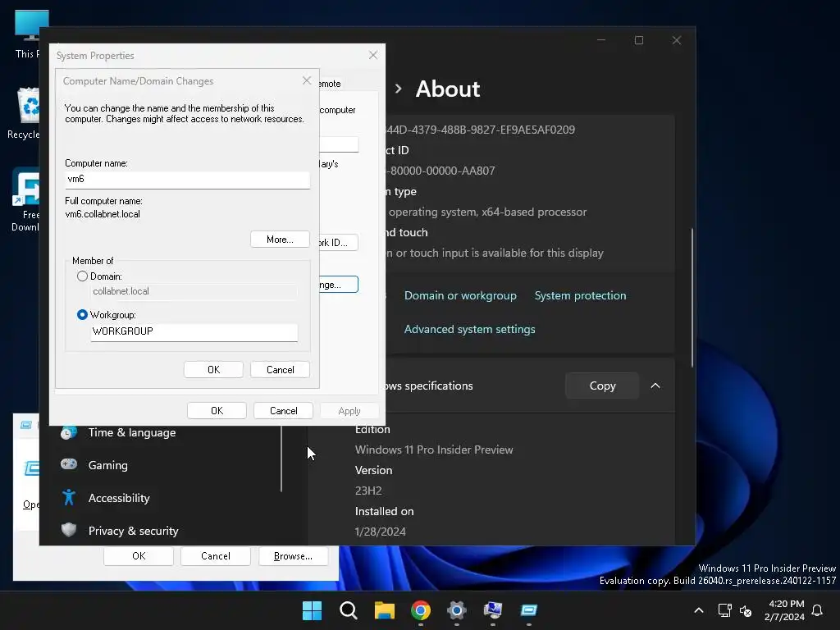Screen dimensions: 840x630
Task: Select the Workgroup radio button
Action: [82, 315]
